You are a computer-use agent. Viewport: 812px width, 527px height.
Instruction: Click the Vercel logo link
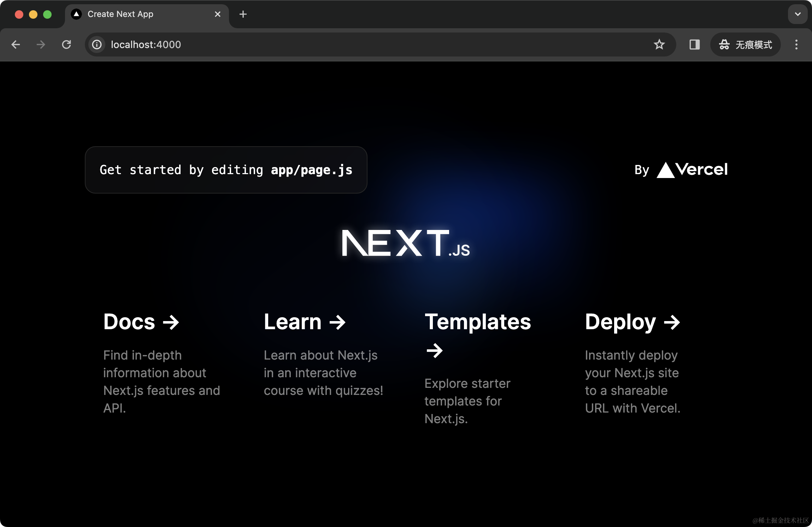692,170
